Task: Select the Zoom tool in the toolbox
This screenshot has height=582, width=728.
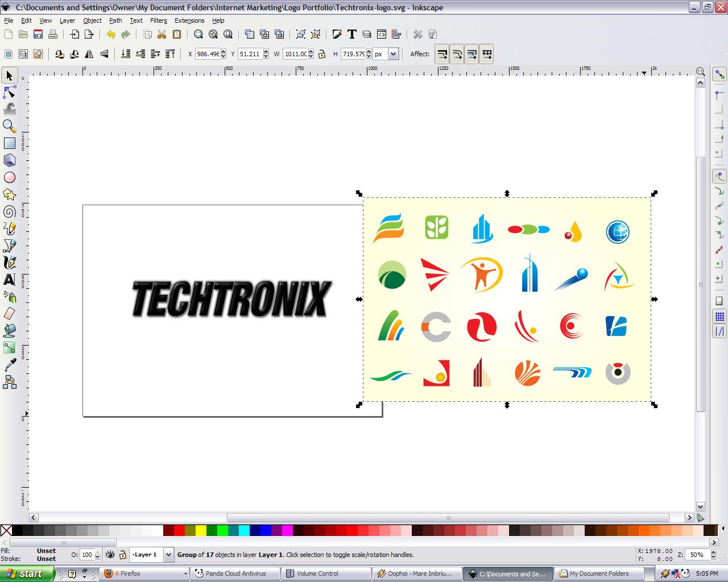Action: click(9, 126)
